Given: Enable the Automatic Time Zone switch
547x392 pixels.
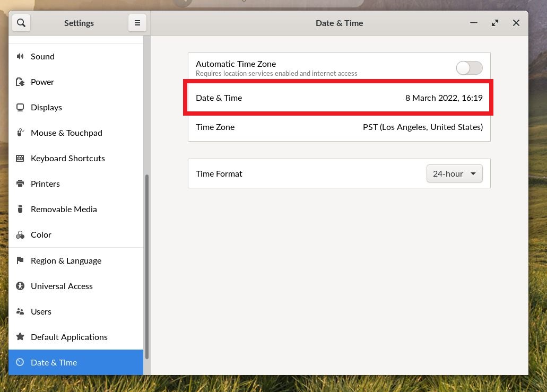Looking at the screenshot, I should point(469,68).
